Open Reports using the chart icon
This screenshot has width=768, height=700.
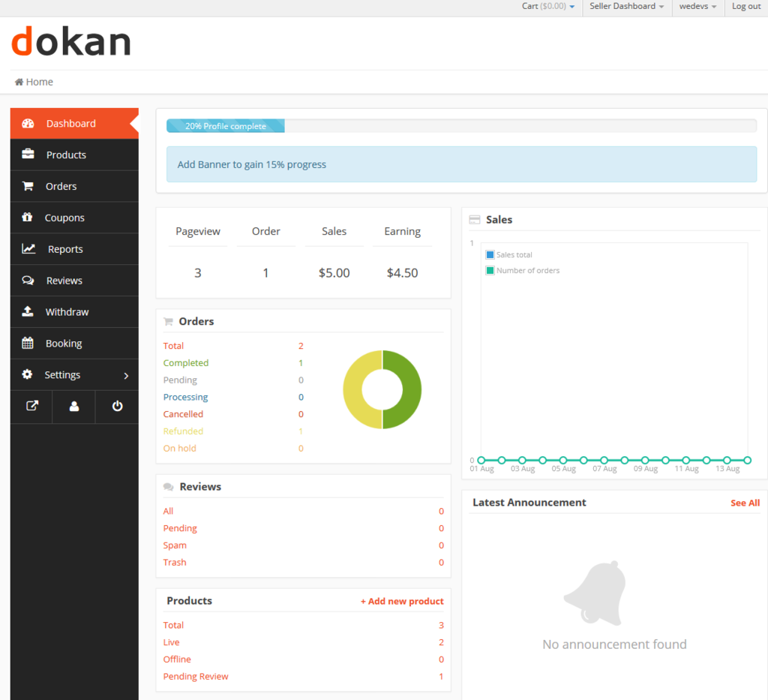[28, 248]
